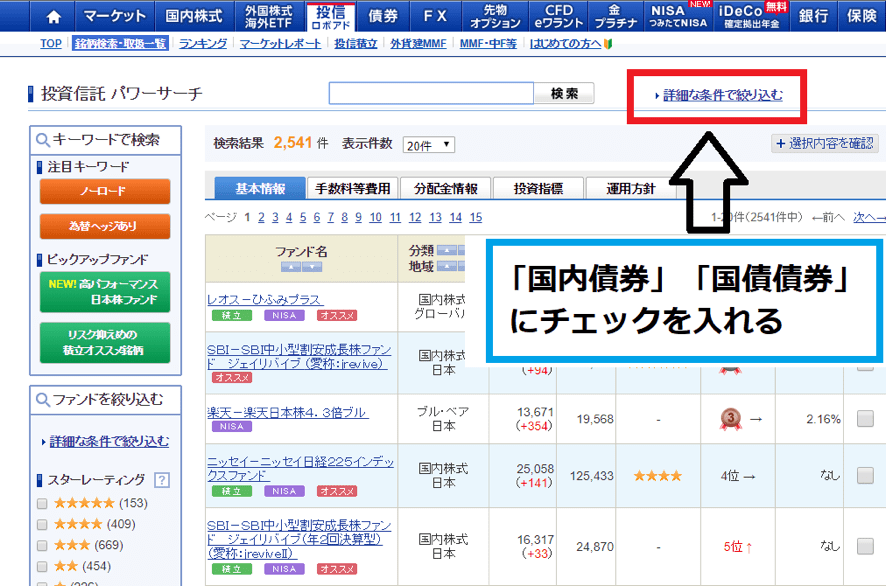Expand 詳細な条件で絞り込む in the red box
The image size is (886, 586).
722,95
